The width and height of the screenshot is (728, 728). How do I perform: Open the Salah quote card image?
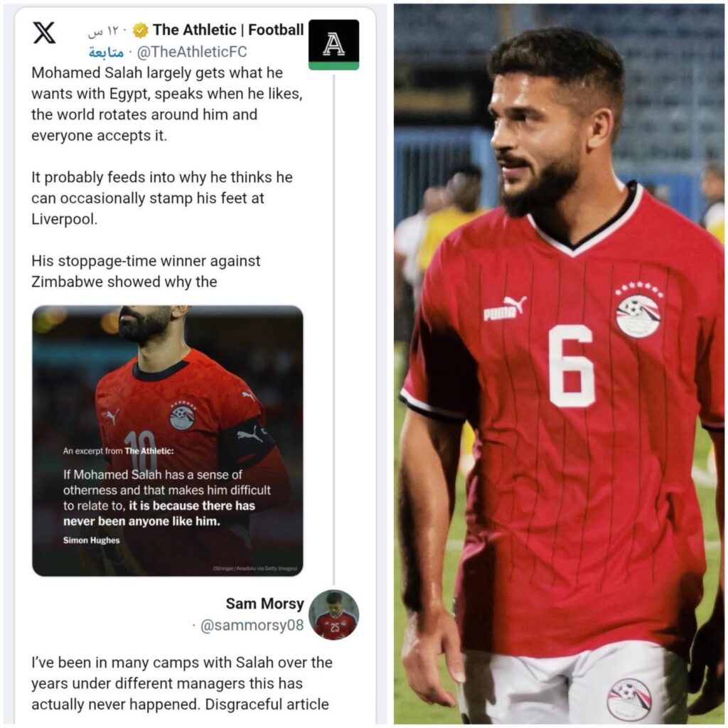(168, 441)
